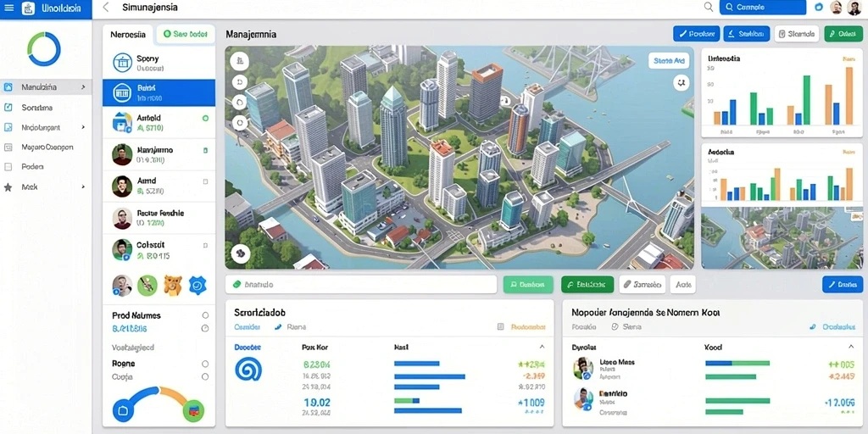The width and height of the screenshot is (868, 434).
Task: Collapse the Kood column chevron
Action: click(851, 347)
